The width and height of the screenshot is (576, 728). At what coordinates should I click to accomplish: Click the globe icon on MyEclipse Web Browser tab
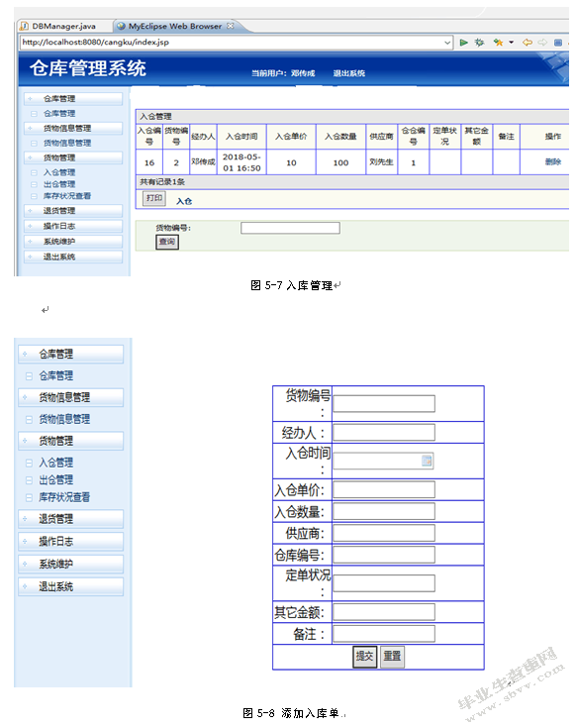click(121, 26)
